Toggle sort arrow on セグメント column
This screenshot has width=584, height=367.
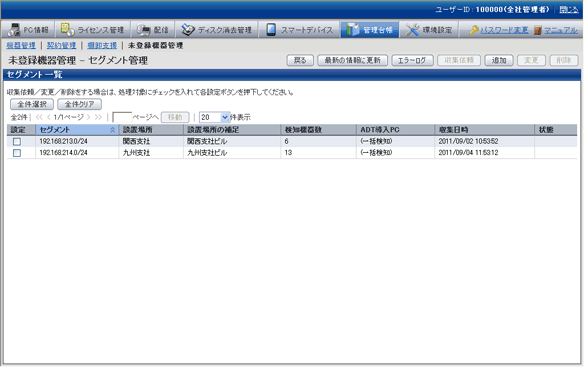[112, 130]
